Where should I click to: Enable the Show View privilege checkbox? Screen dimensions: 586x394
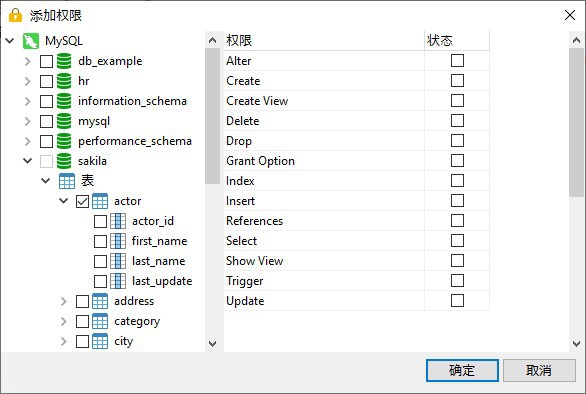[457, 261]
